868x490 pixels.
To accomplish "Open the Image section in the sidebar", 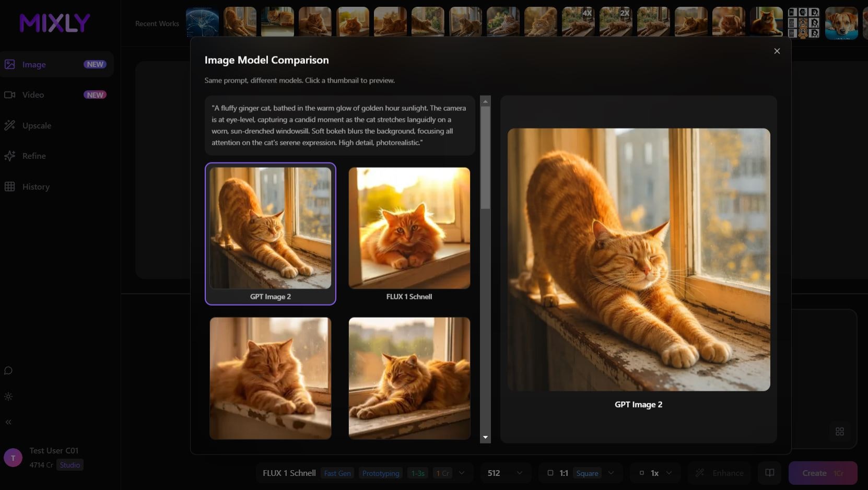I will 56,64.
